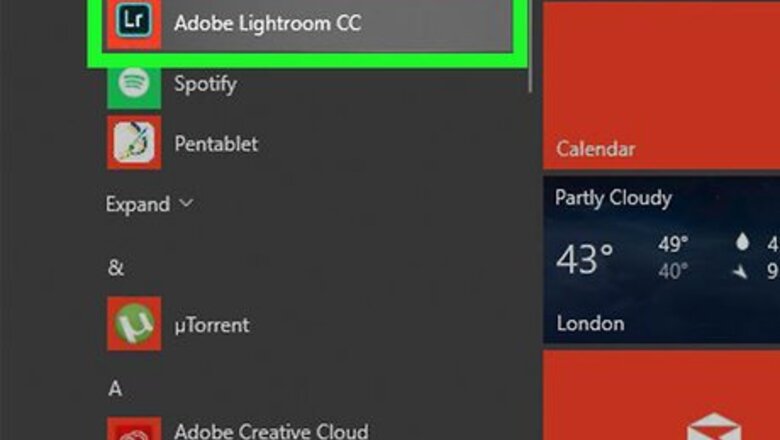780x440 pixels.
Task: Click the green Spotify icon
Action: 134,83
